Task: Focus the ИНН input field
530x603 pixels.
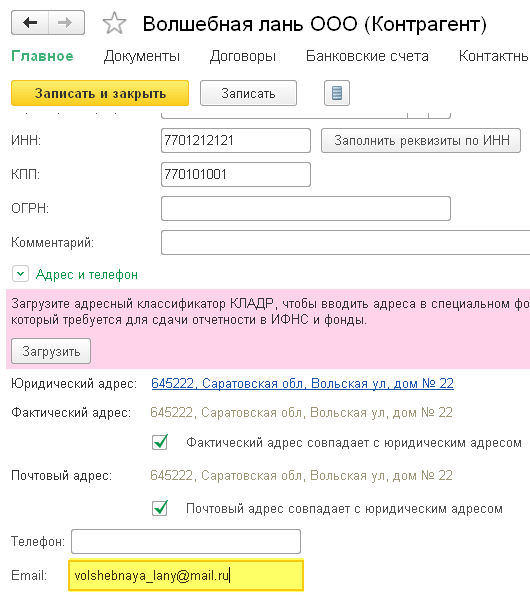Action: coord(236,140)
